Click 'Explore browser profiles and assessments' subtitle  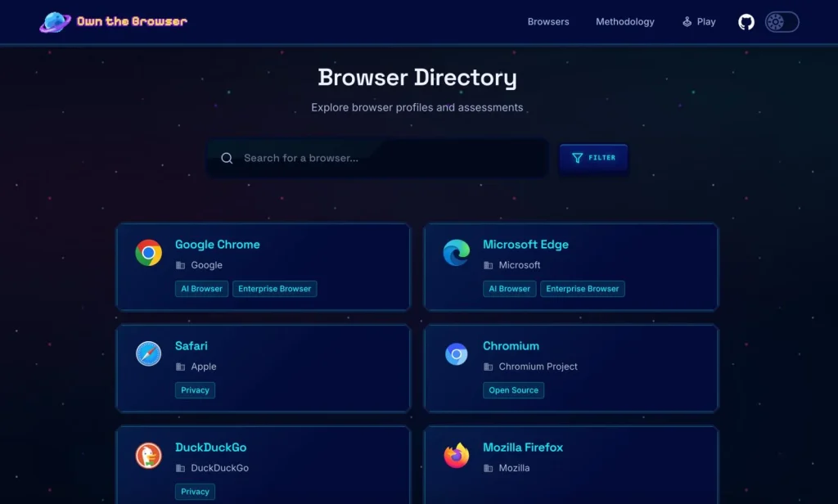coord(417,107)
